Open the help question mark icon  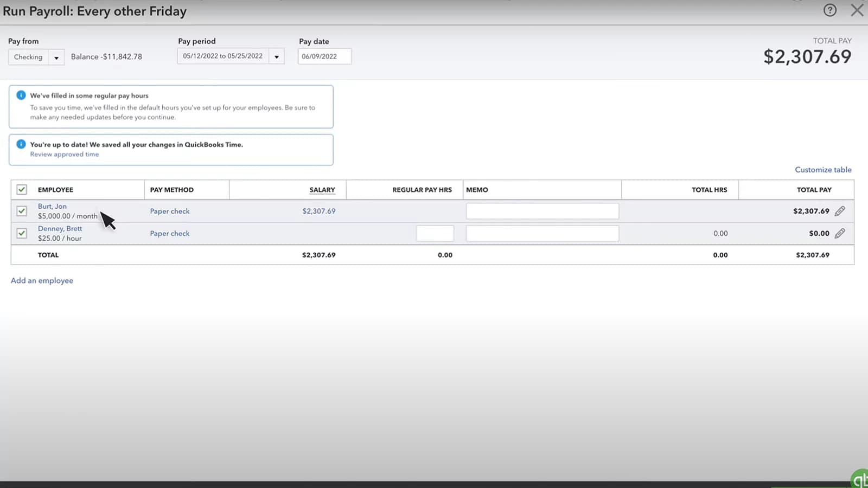829,10
